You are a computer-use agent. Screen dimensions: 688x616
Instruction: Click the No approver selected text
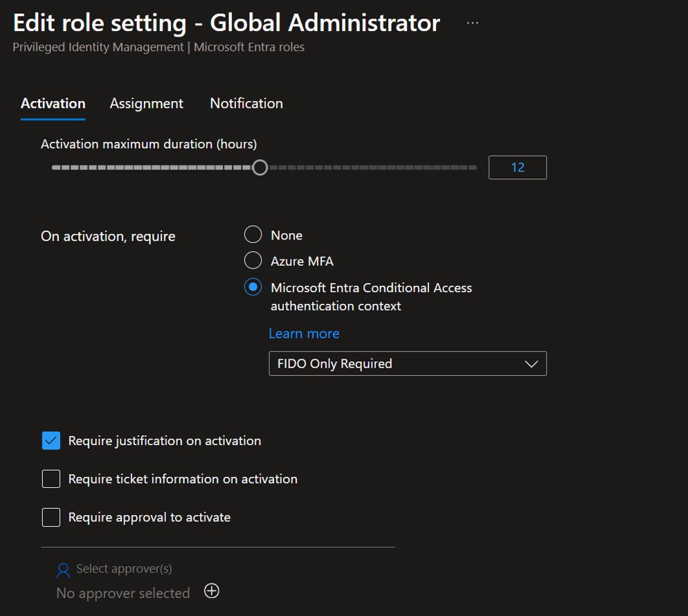click(x=123, y=593)
